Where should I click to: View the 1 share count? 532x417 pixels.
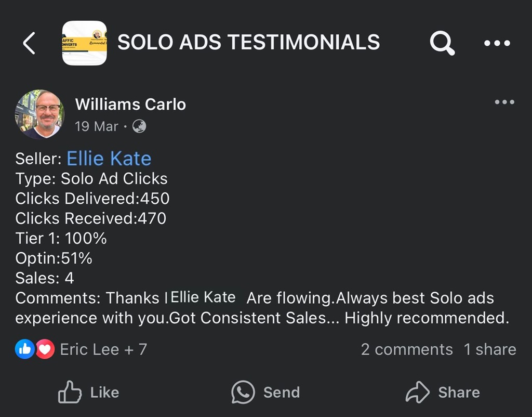pos(490,349)
